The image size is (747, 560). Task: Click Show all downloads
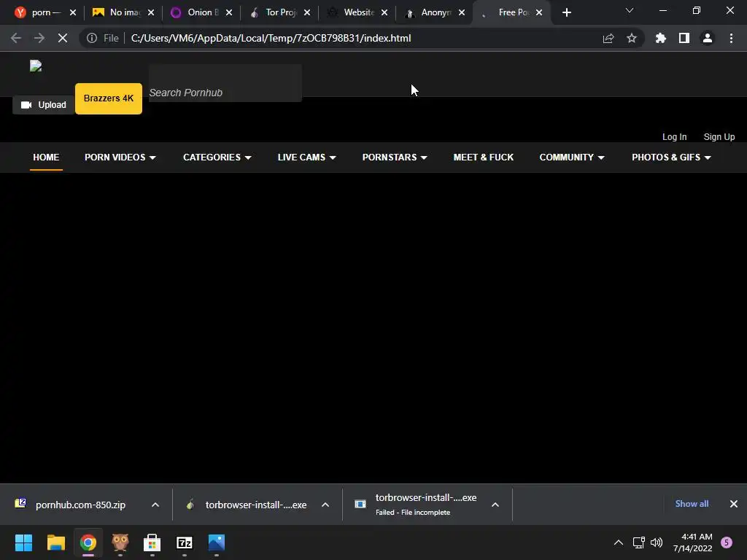pos(692,504)
